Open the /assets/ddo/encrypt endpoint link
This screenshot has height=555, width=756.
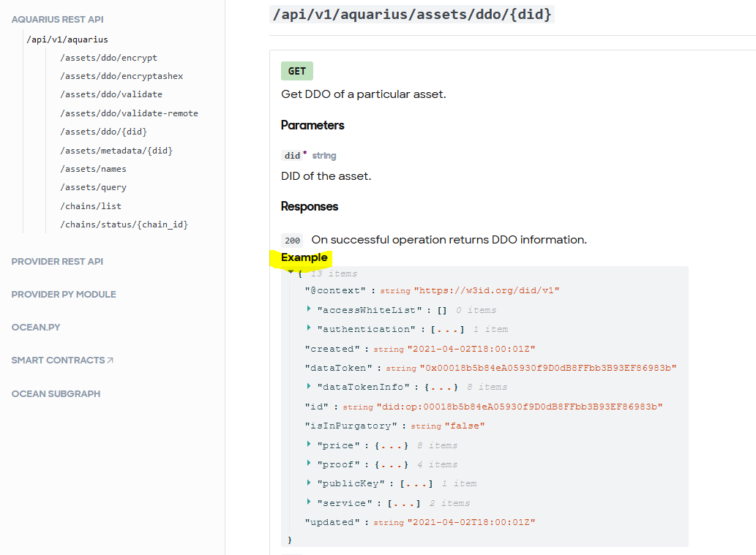(108, 58)
